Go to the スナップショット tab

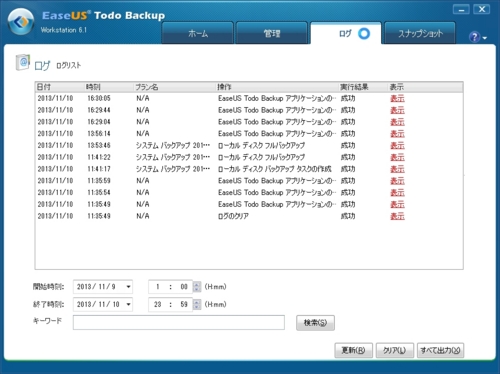tap(420, 33)
